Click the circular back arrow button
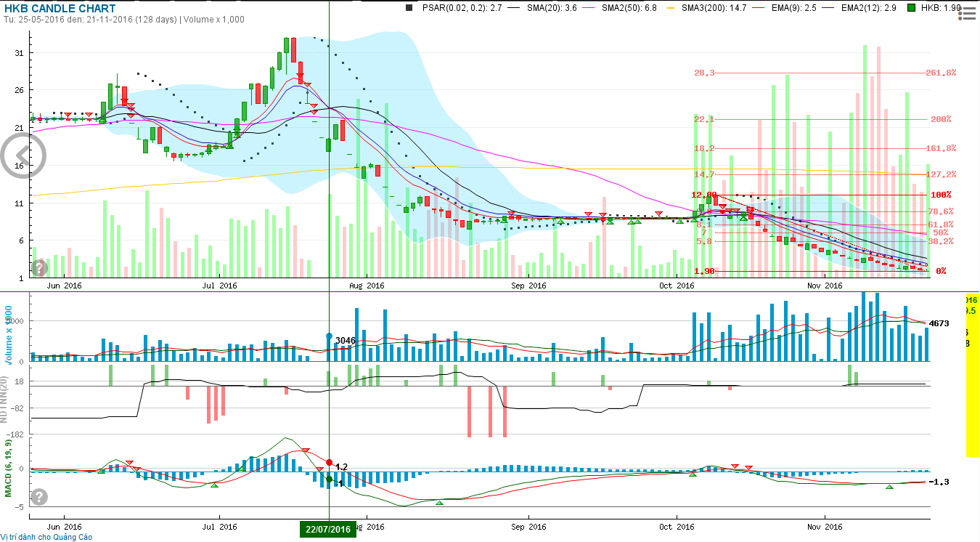Viewport: 980px width, 542px height. point(25,155)
